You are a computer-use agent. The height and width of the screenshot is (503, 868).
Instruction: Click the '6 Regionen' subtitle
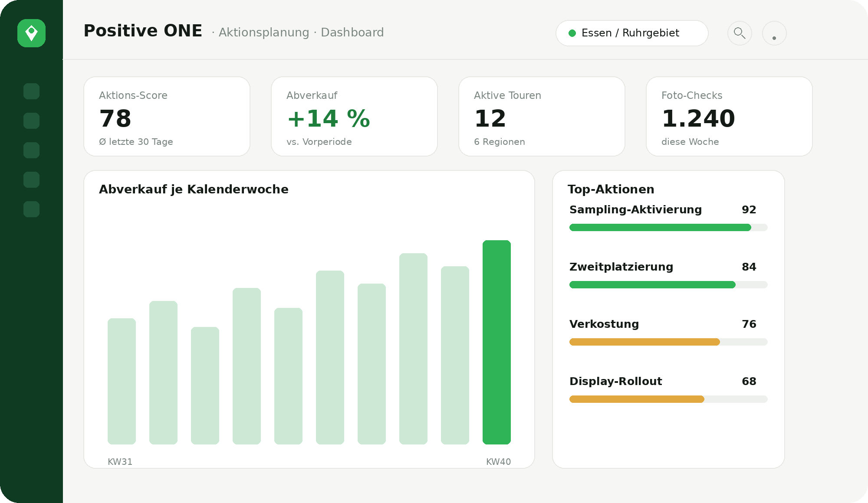point(499,142)
